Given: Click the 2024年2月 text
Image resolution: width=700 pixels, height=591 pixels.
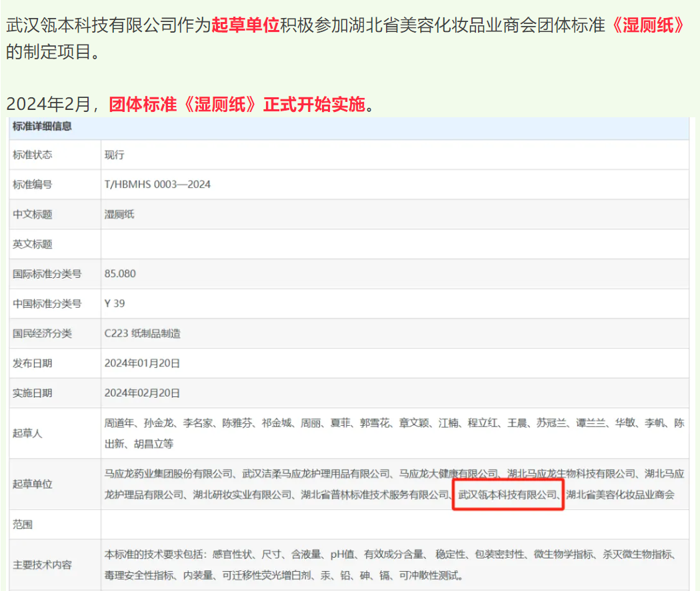Looking at the screenshot, I should tap(48, 105).
